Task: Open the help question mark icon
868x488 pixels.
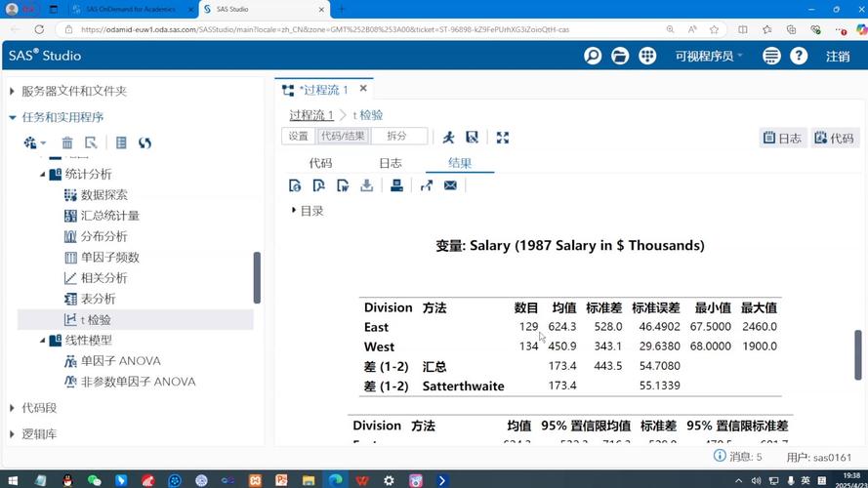Action: [x=799, y=56]
